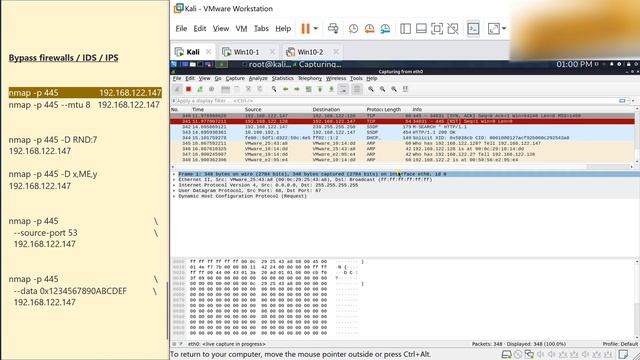Click the go to specified packet icon
640x360 pixels.
308,89
